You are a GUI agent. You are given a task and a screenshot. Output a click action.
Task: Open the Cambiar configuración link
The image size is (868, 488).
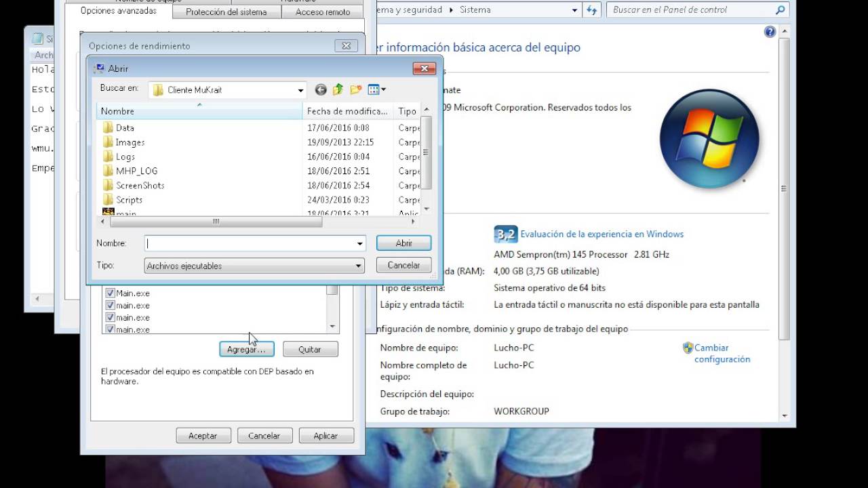click(722, 354)
